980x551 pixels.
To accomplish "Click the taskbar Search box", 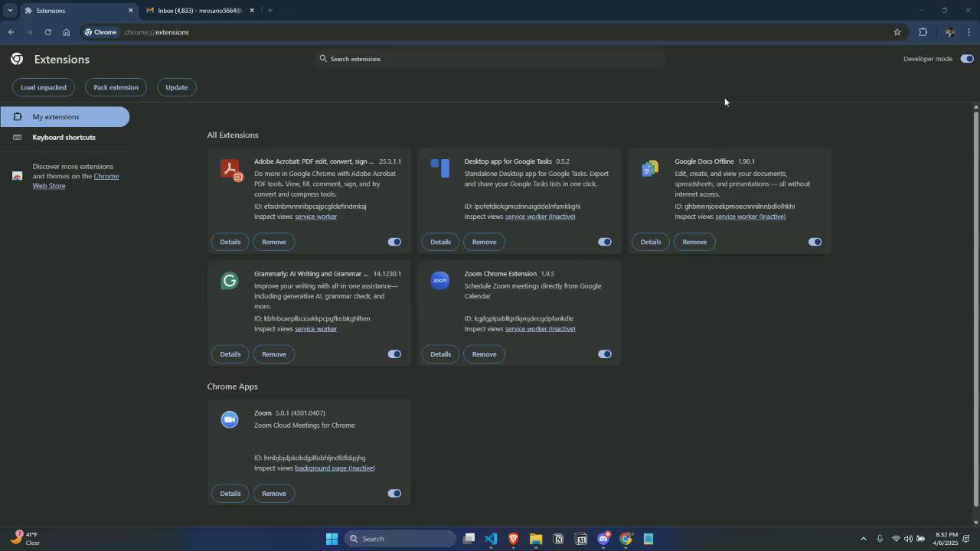I will (399, 539).
